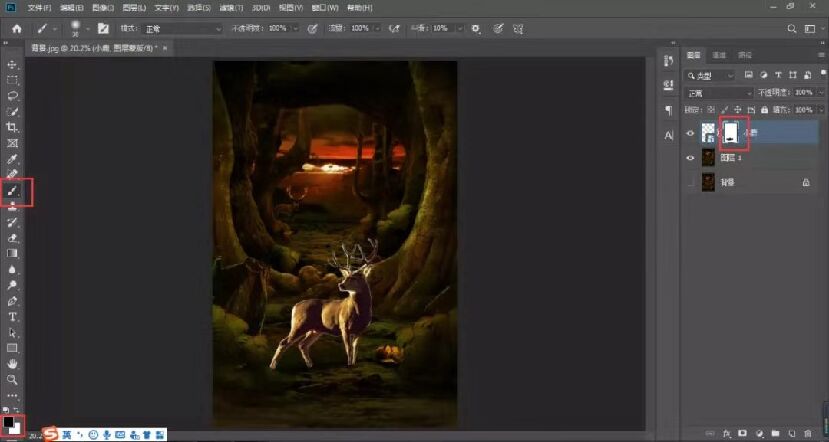Open the tool preset picker arrow

click(x=55, y=29)
